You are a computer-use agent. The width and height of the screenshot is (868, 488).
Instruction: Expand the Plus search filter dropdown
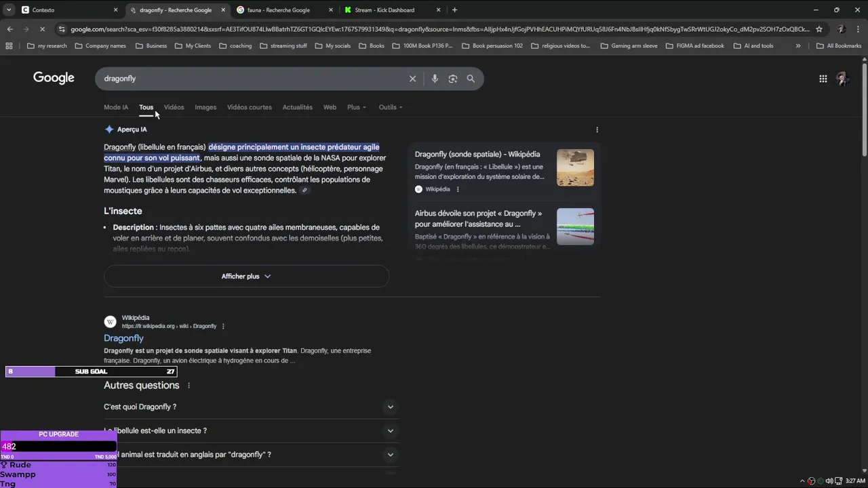(356, 107)
